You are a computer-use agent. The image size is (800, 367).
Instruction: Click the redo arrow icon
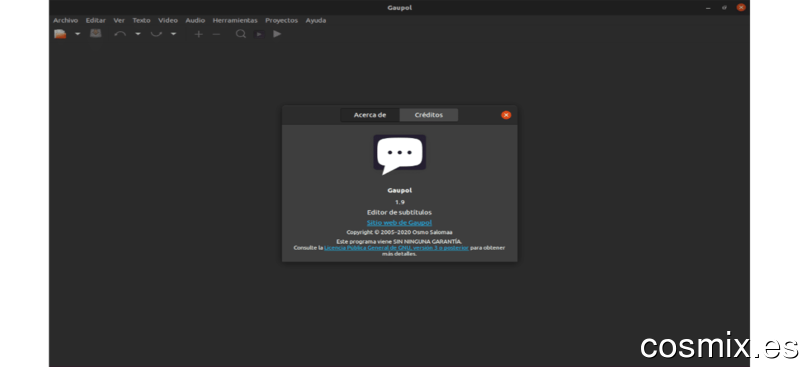[156, 34]
